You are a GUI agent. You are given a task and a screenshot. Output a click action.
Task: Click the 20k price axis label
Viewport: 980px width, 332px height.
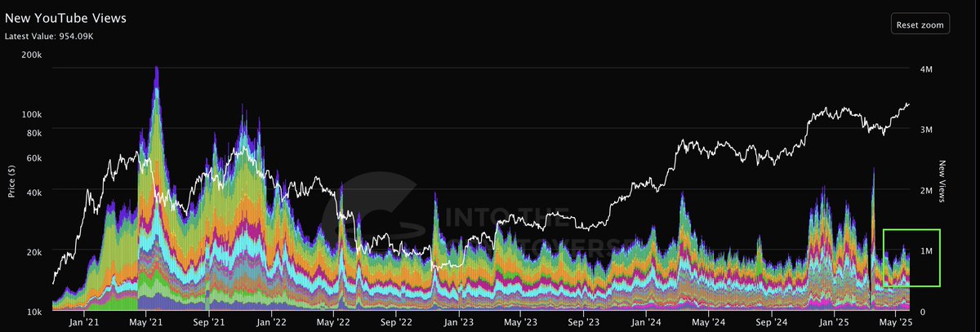click(x=36, y=252)
